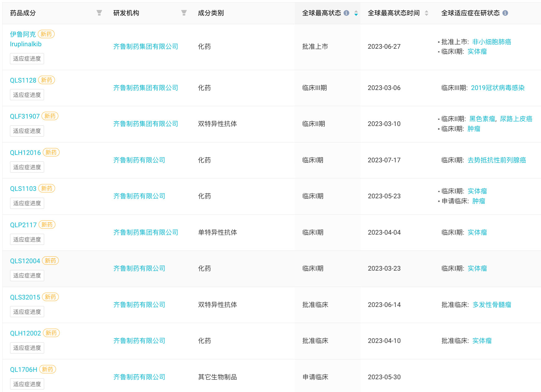The width and height of the screenshot is (541, 392).
Task: Click 新药 badge next to QL1706H
Action: coord(47,369)
